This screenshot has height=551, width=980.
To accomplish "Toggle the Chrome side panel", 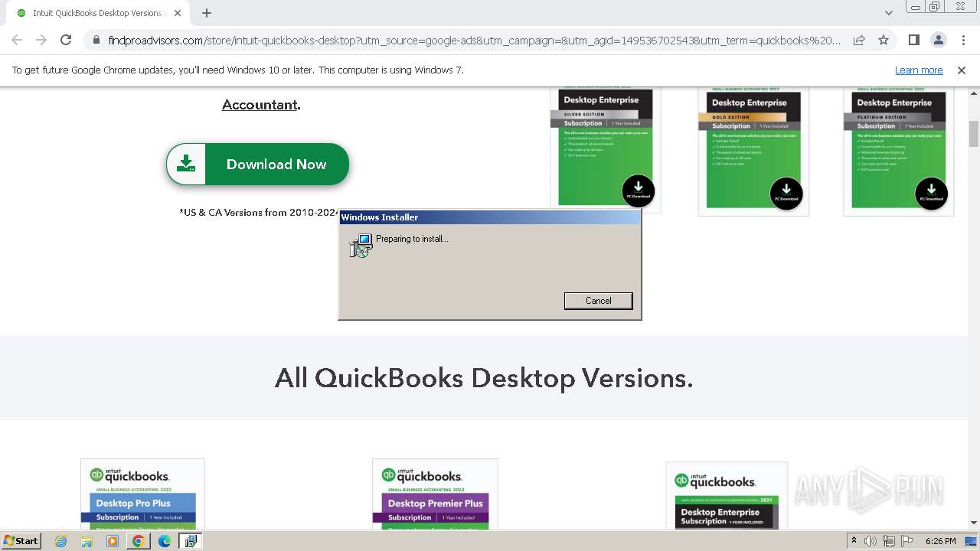I will 913,40.
